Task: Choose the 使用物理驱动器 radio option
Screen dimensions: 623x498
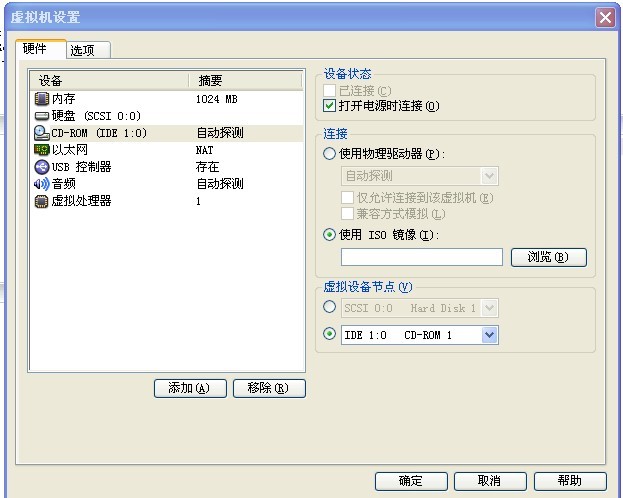Action: tap(330, 154)
